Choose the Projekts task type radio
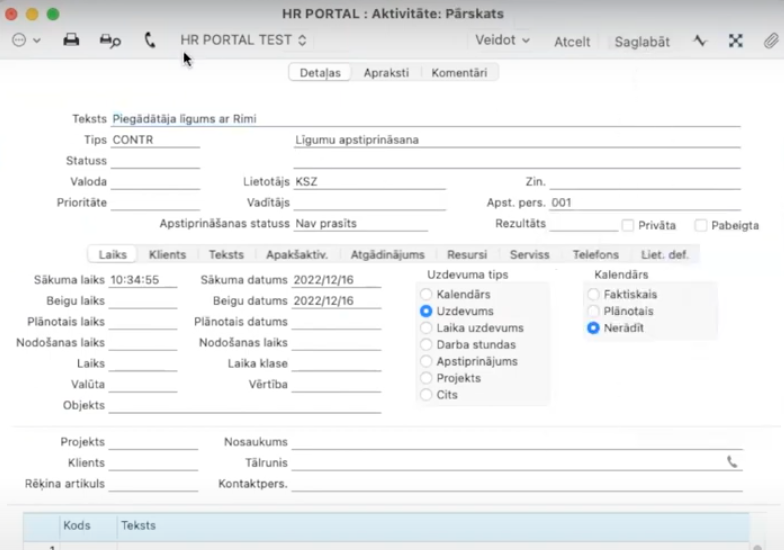This screenshot has width=784, height=550. (427, 378)
